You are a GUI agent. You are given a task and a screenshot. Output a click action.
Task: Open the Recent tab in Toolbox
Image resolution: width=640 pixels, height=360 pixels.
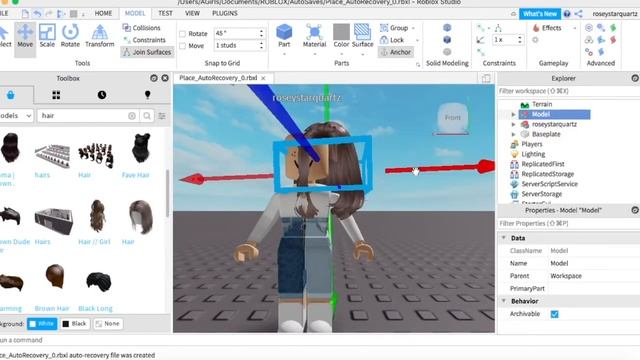[x=102, y=95]
